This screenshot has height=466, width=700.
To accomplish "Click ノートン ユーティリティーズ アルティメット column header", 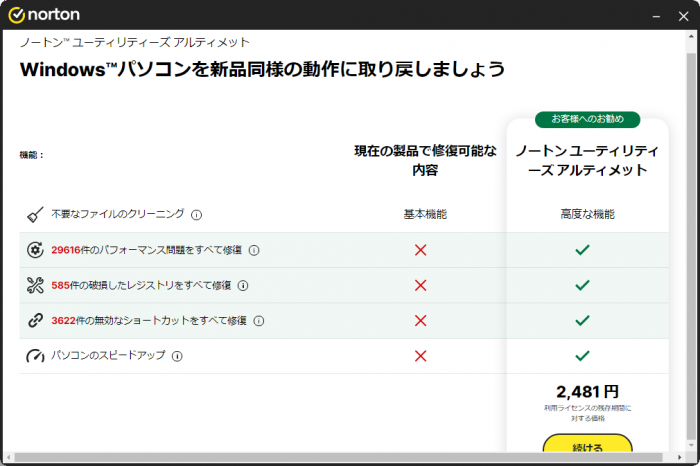I will pyautogui.click(x=588, y=161).
